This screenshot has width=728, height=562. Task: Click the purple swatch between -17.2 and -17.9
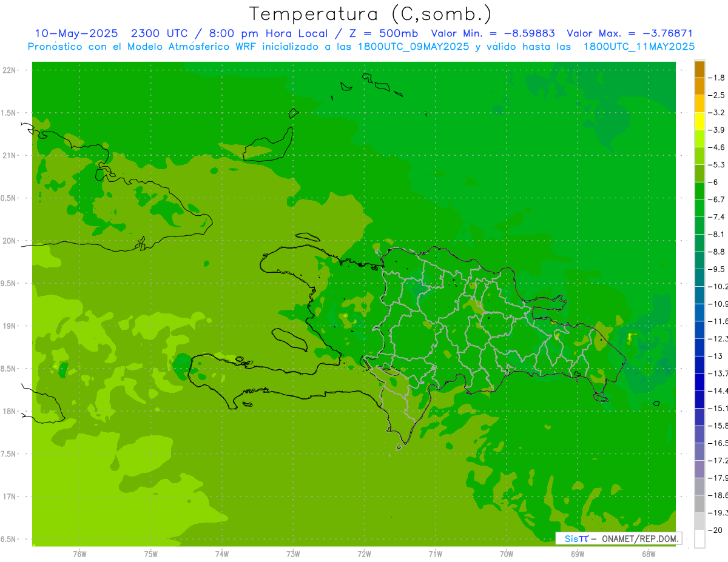(x=699, y=469)
